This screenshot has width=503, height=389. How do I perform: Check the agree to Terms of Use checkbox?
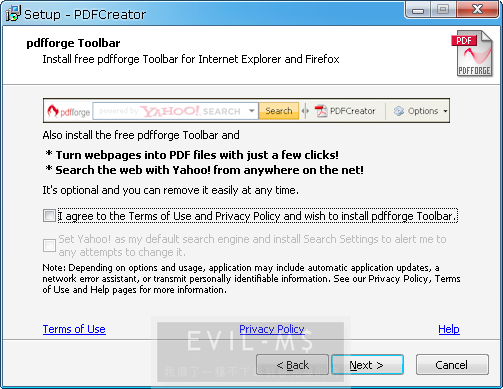tap(49, 216)
